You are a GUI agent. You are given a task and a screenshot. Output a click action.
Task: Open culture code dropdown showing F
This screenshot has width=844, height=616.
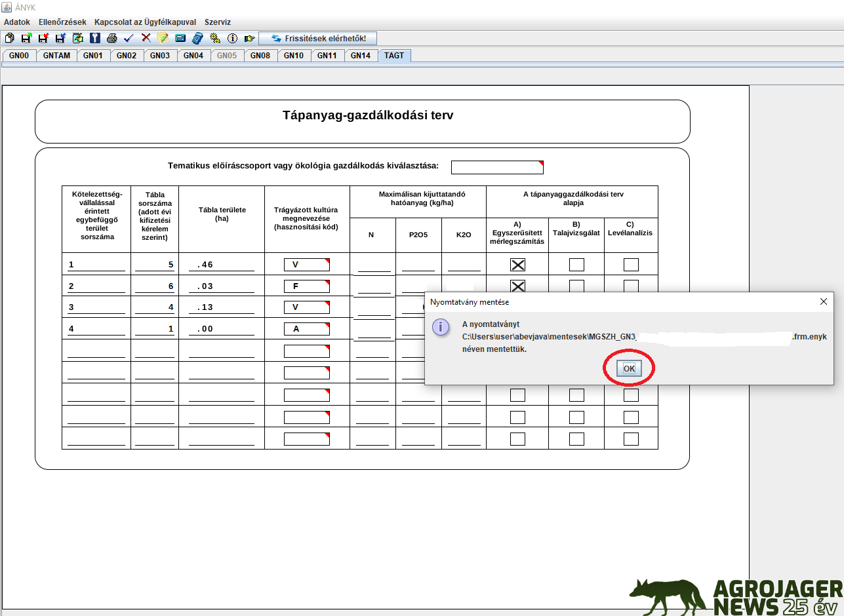306,286
